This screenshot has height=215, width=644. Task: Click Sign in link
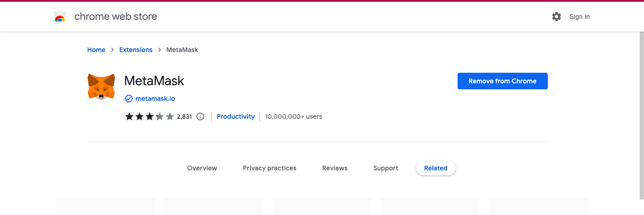click(580, 17)
